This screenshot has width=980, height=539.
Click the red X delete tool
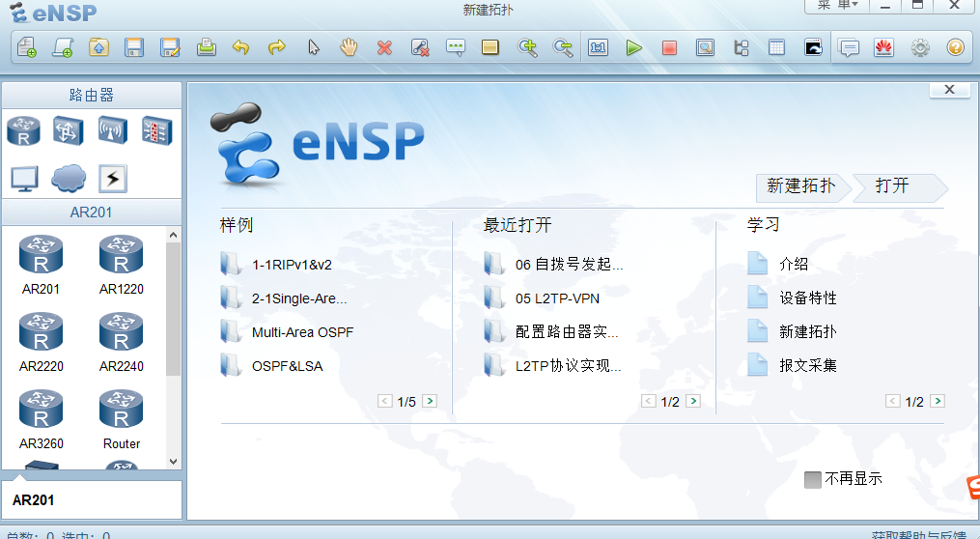(x=384, y=47)
